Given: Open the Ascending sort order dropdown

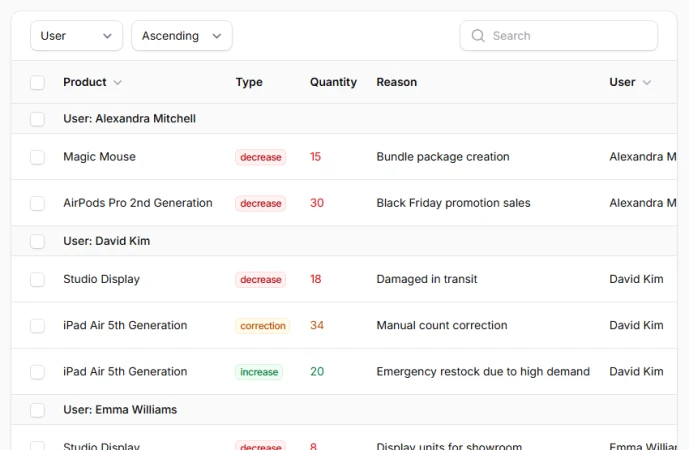Looking at the screenshot, I should (x=181, y=36).
